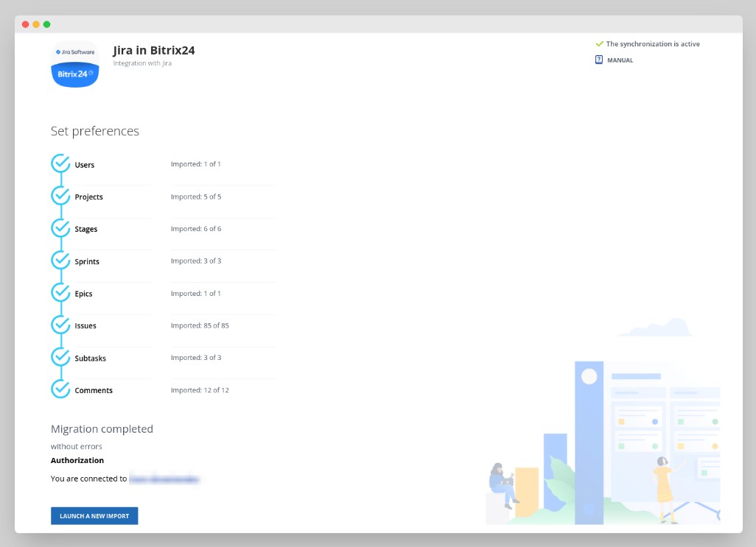
Task: Click the 'Imported: 85 of 85' status text
Action: click(x=200, y=325)
